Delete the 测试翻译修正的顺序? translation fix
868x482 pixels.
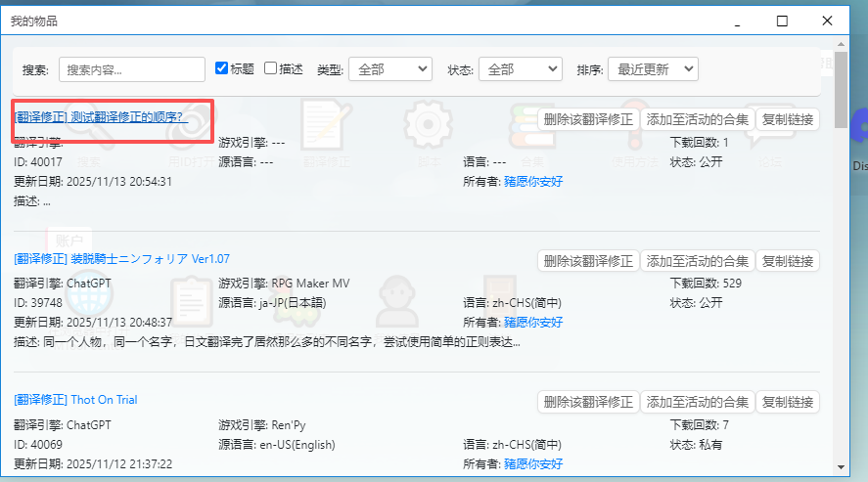[588, 119]
